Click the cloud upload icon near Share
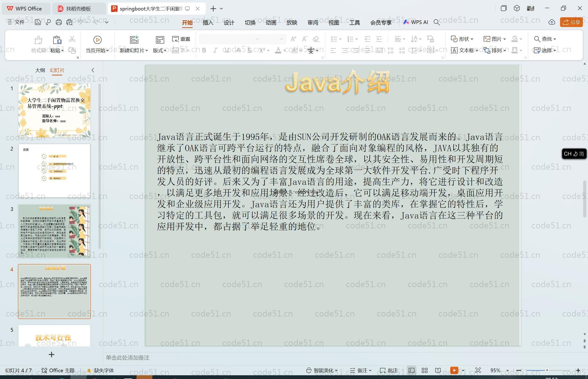 click(552, 22)
